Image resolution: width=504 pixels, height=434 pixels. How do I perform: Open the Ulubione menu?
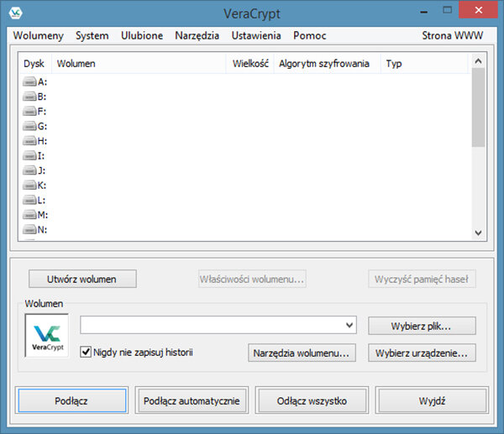tap(142, 35)
